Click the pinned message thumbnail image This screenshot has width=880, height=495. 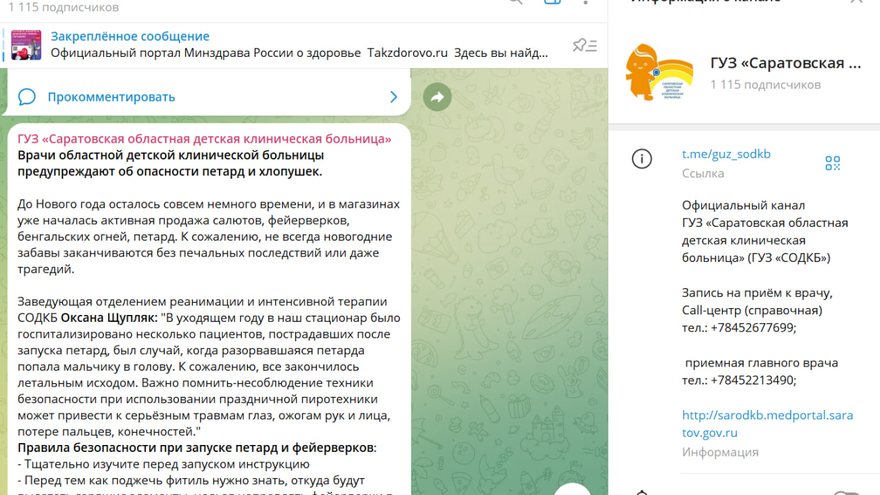click(26, 45)
